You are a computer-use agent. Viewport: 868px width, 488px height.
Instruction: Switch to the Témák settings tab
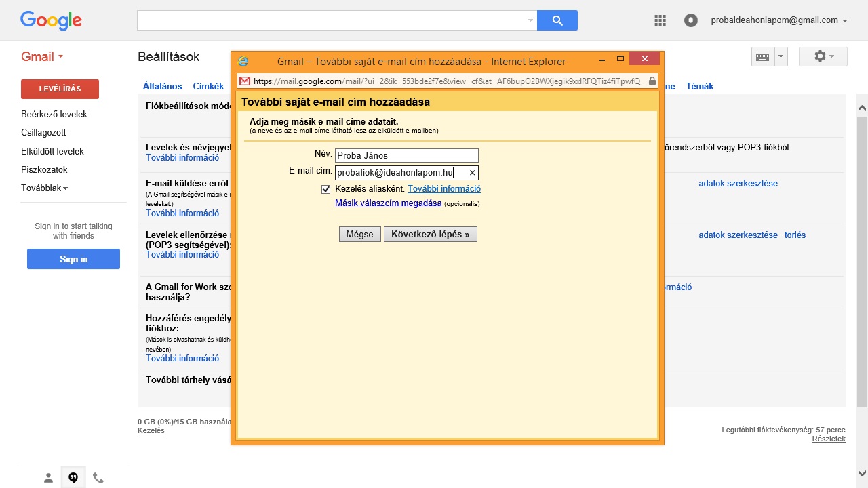point(700,86)
